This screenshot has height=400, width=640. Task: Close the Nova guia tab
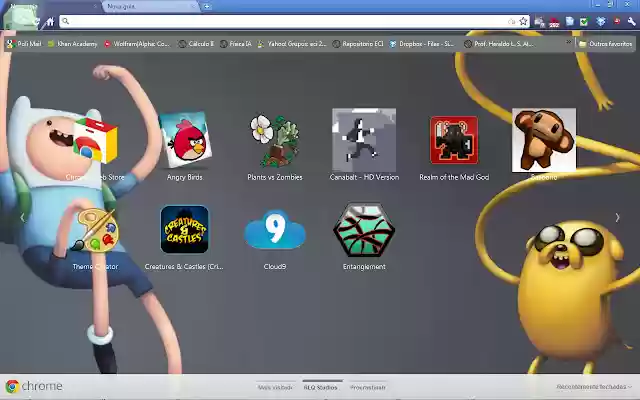coord(193,7)
